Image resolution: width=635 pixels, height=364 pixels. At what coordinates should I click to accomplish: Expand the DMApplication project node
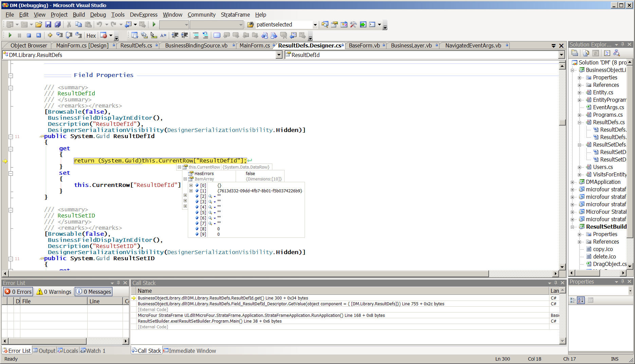573,182
